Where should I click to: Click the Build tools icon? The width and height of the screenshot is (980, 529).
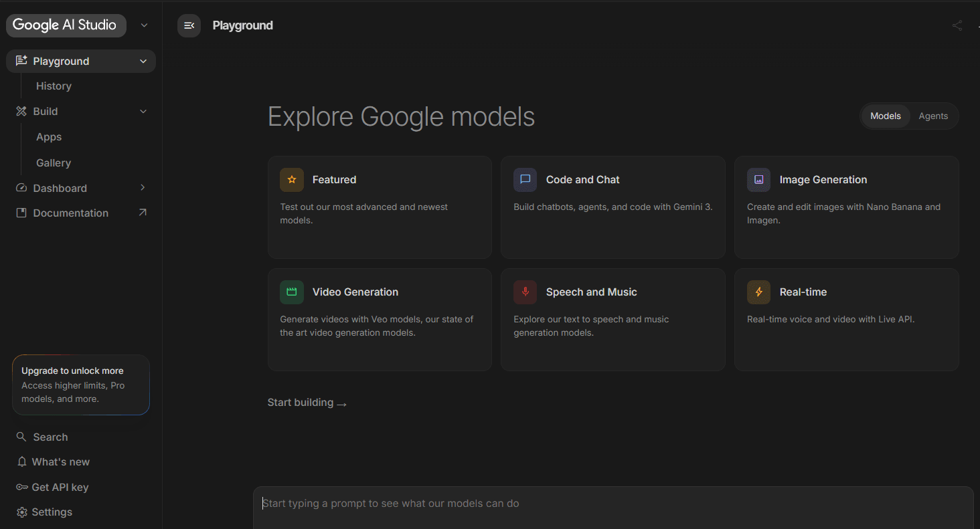21,111
